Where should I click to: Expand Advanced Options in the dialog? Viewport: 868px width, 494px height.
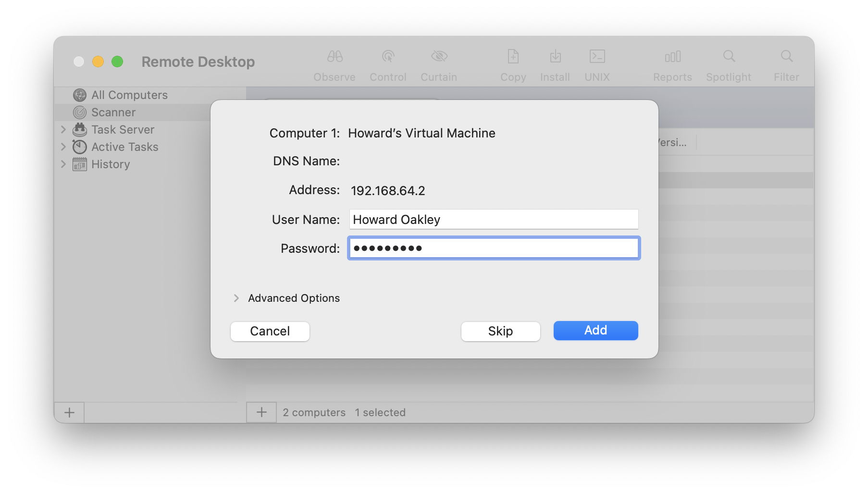pyautogui.click(x=236, y=298)
